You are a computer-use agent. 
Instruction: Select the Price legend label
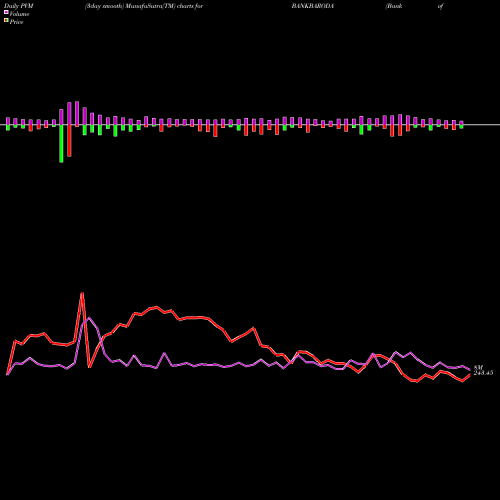pyautogui.click(x=16, y=22)
